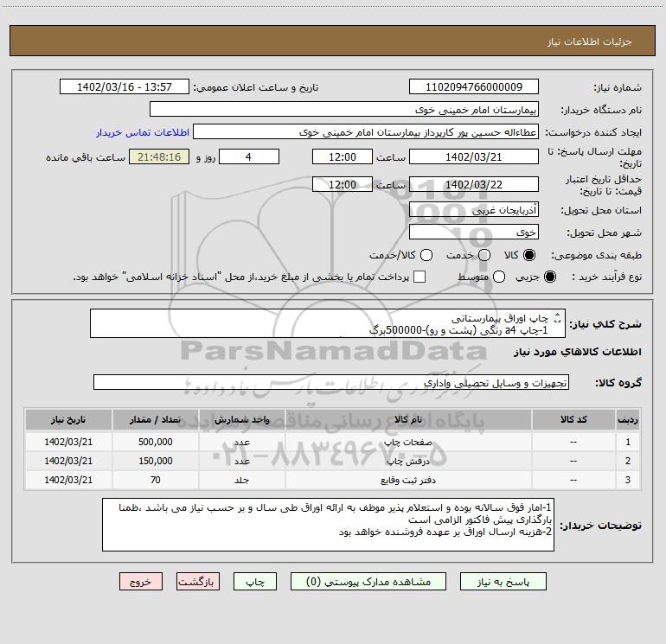666x644 pixels.
Task: Open 'اطلاعات تماس خریدار' contact link
Action: (x=143, y=132)
